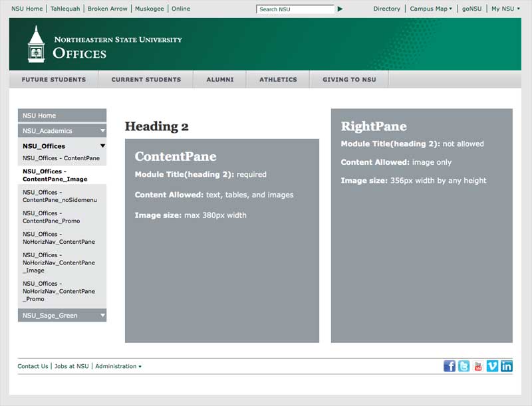The image size is (532, 406).
Task: Focus the Search NSU input field
Action: [295, 9]
